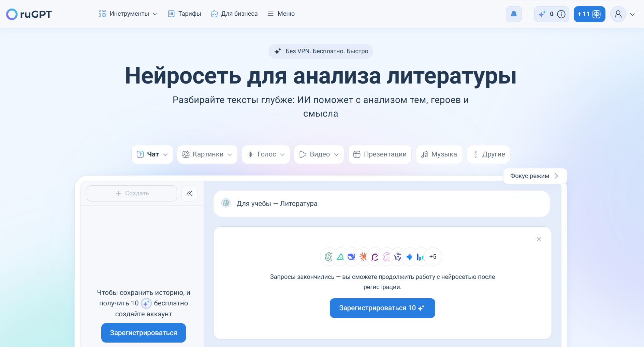This screenshot has width=644, height=347.
Task: Click the info icon next to token balance
Action: tap(561, 14)
